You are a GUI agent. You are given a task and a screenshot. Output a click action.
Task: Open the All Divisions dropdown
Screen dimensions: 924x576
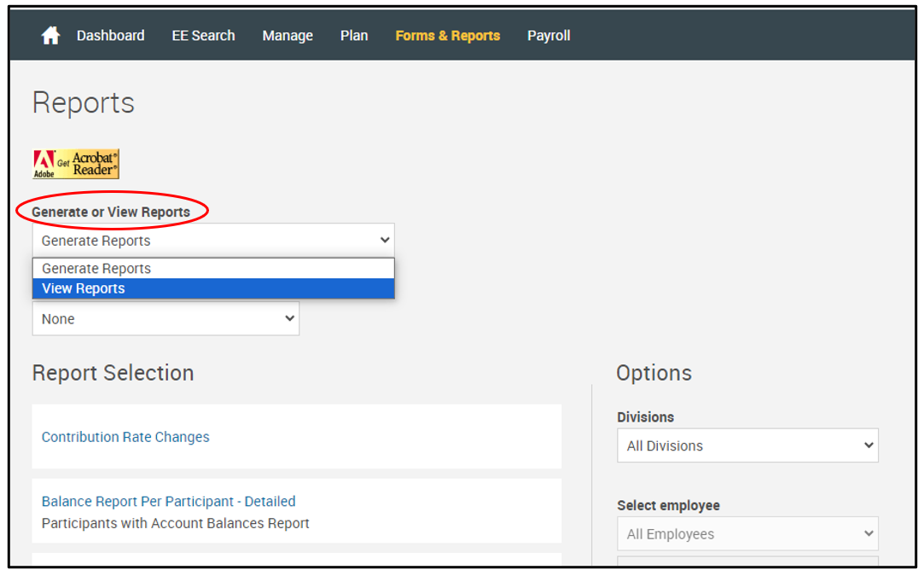(x=747, y=445)
